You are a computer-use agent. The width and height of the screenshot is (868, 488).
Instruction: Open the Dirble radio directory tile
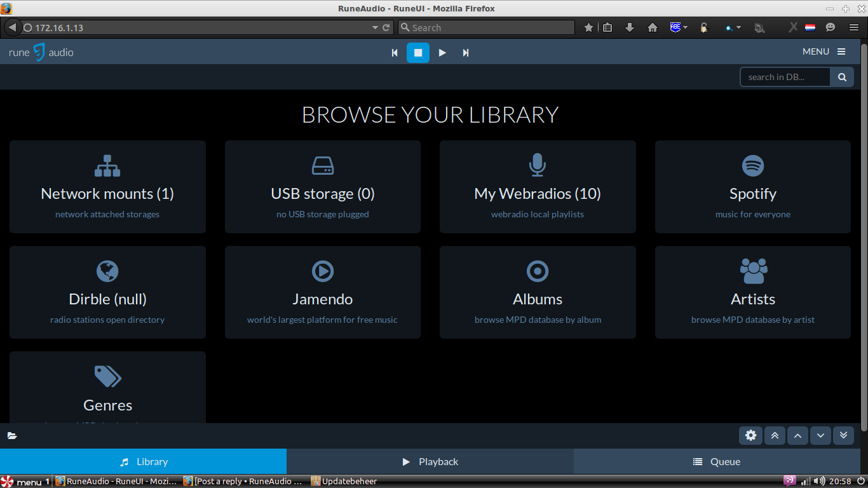[x=107, y=292]
